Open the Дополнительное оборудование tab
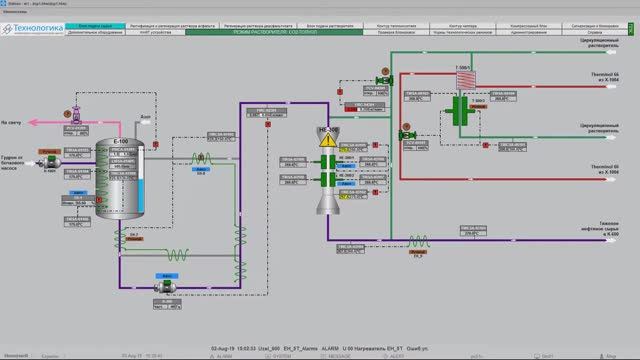640x360 pixels. point(95,32)
